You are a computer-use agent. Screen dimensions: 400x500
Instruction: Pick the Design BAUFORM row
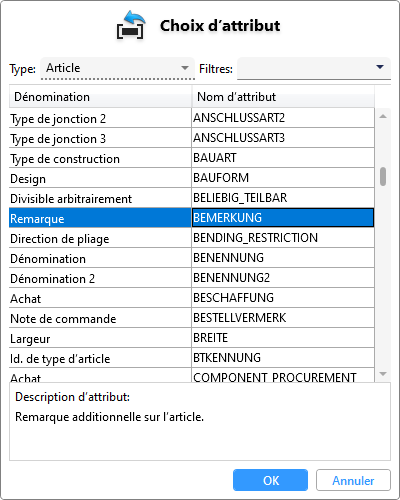pos(191,178)
